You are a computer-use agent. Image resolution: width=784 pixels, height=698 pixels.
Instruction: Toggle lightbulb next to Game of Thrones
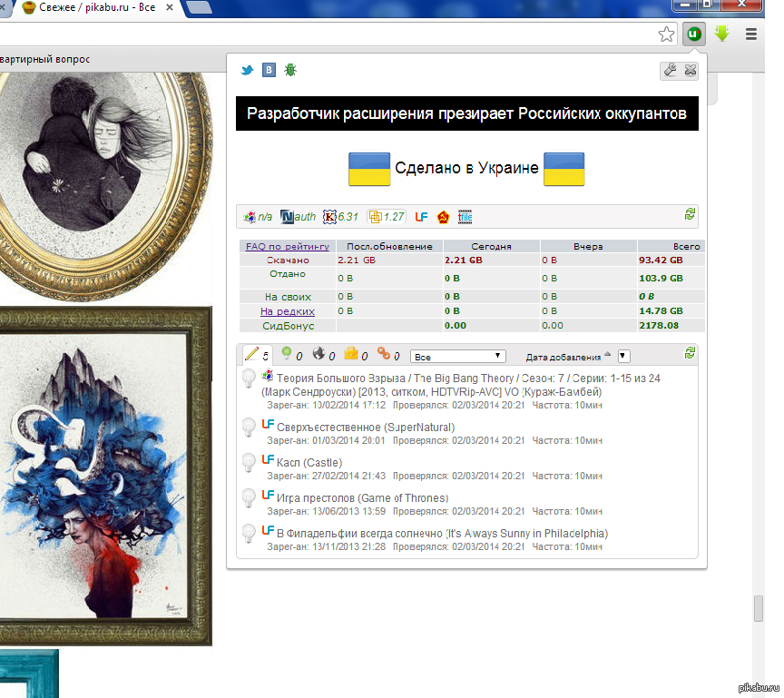point(249,497)
